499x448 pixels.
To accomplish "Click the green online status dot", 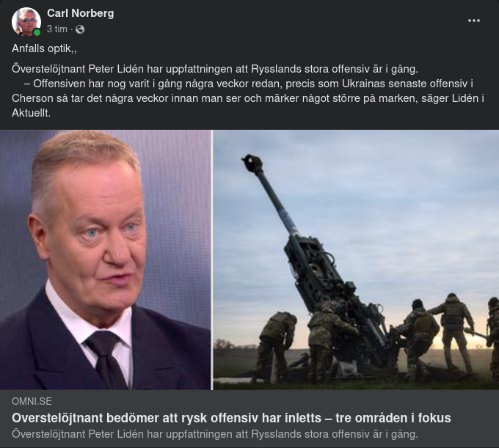I will click(x=37, y=32).
